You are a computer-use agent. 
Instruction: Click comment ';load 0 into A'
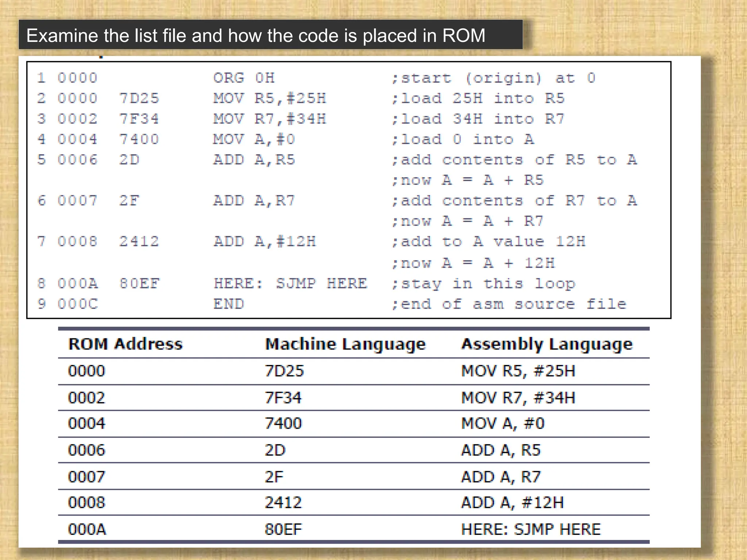click(x=463, y=139)
